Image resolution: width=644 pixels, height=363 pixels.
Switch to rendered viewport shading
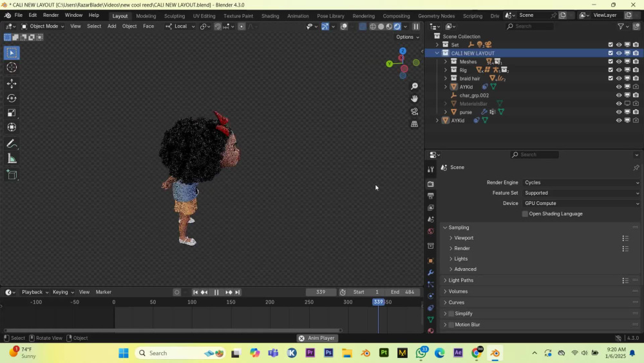(x=397, y=26)
